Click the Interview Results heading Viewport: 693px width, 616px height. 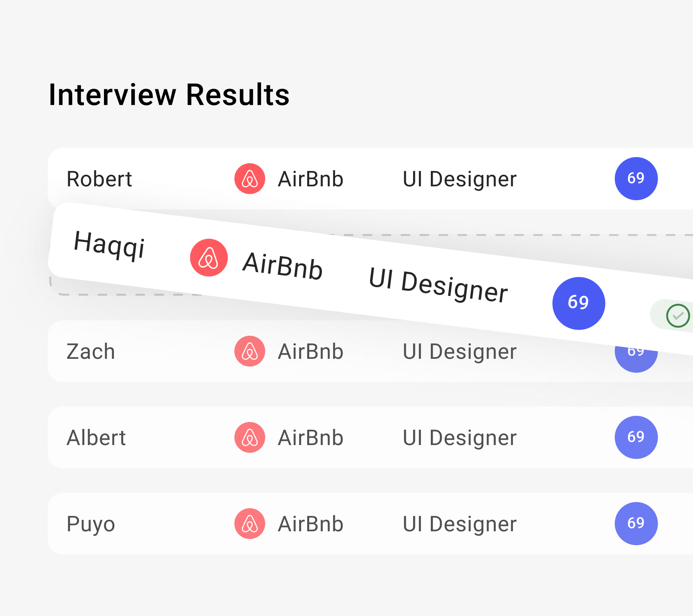[169, 95]
